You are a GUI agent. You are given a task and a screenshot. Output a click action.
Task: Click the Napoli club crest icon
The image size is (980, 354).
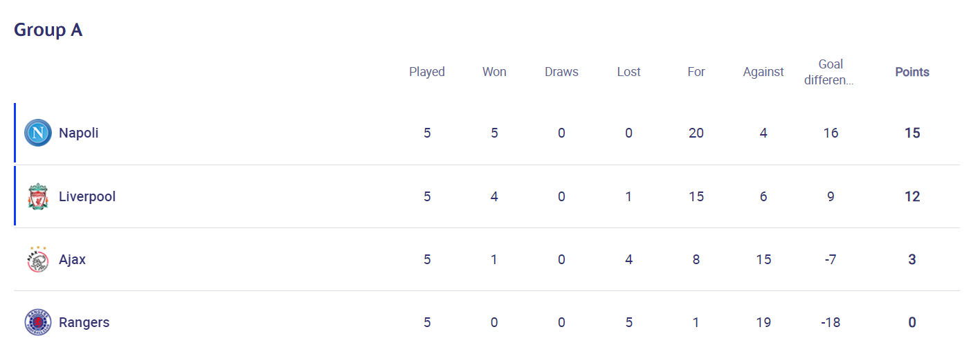[37, 133]
